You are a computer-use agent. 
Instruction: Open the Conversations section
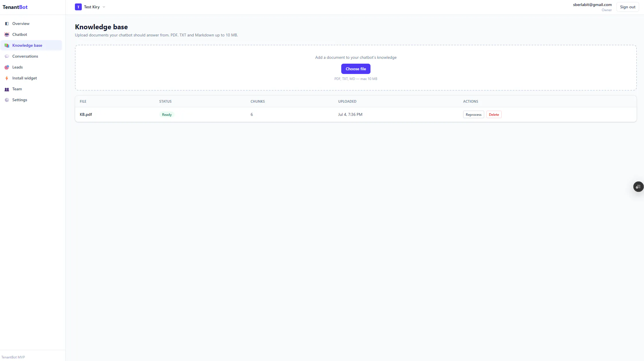[x=31, y=56]
